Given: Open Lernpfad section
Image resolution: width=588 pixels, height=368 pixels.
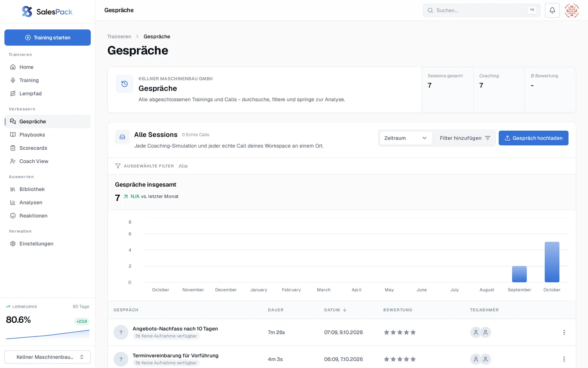Looking at the screenshot, I should pos(47,93).
